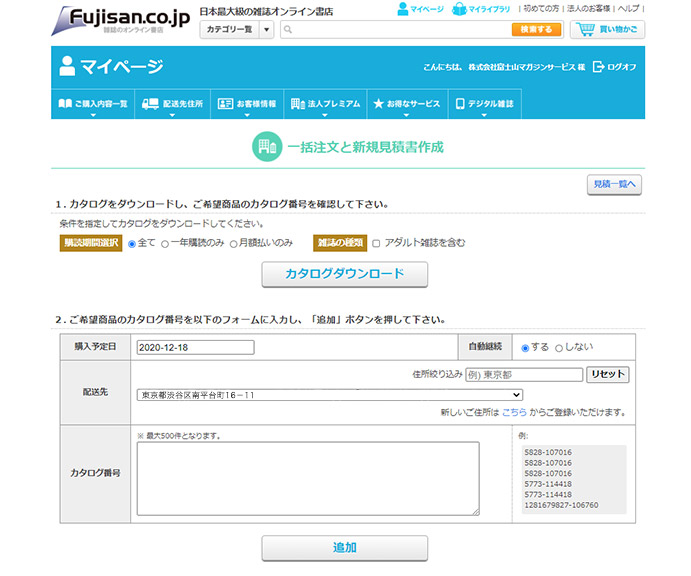Click 見積一覧へ button
This screenshot has height=576, width=691.
click(614, 184)
